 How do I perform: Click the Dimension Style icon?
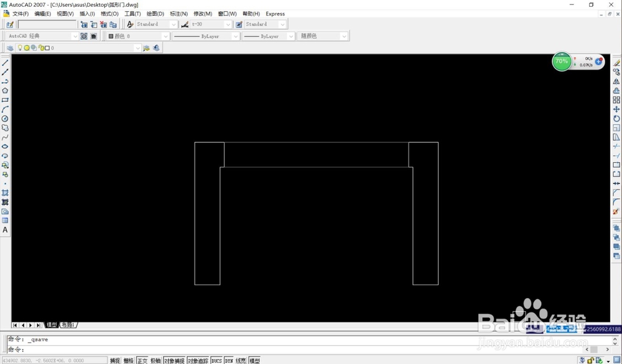coord(185,24)
